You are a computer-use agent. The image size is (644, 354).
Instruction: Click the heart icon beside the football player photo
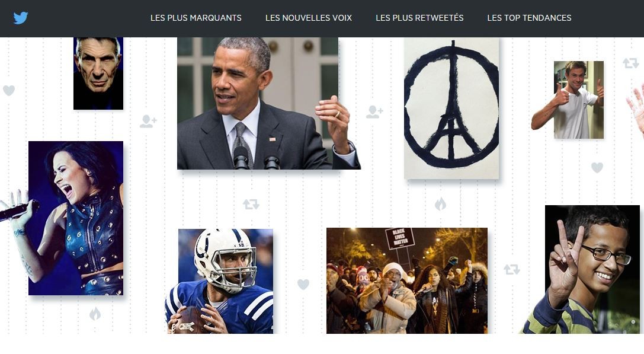303,284
